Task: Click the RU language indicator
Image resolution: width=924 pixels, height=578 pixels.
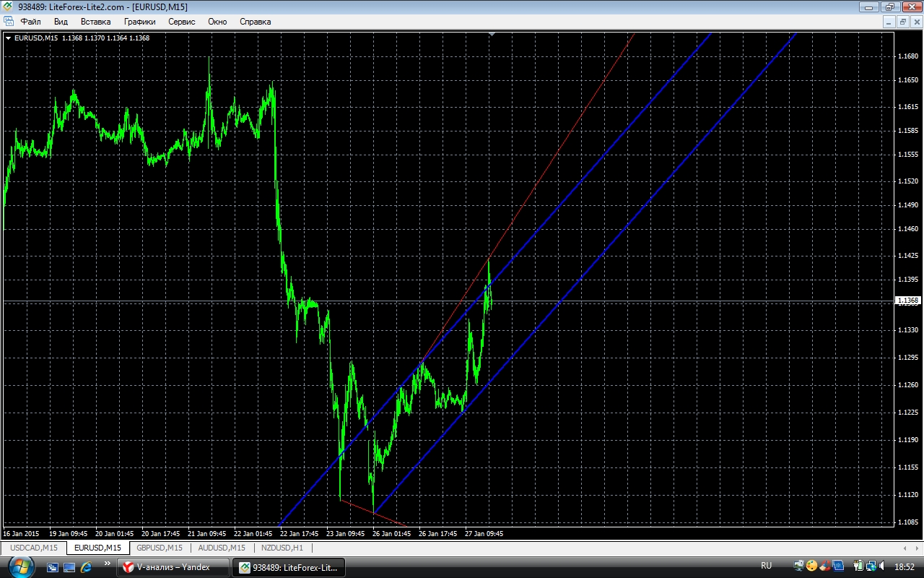Action: [x=766, y=566]
